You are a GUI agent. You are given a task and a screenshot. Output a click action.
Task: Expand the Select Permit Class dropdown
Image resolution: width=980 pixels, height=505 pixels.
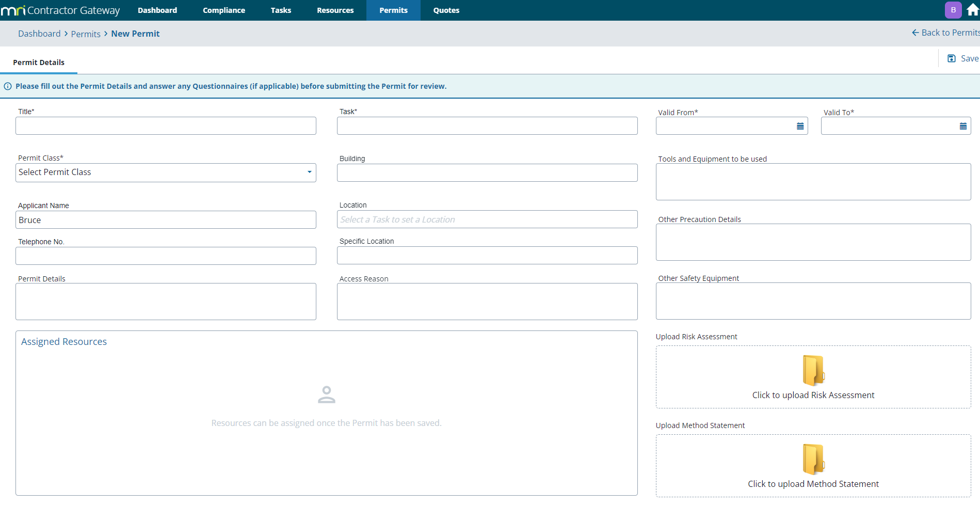(166, 172)
